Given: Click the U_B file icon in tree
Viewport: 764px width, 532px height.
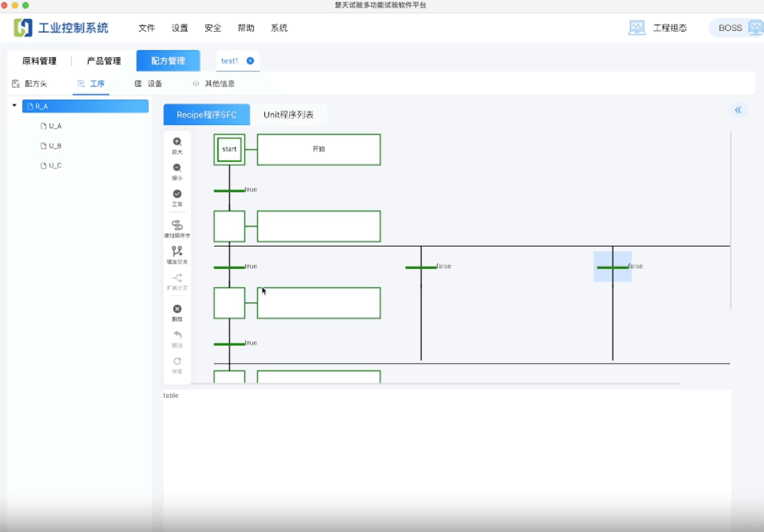Looking at the screenshot, I should 43,146.
